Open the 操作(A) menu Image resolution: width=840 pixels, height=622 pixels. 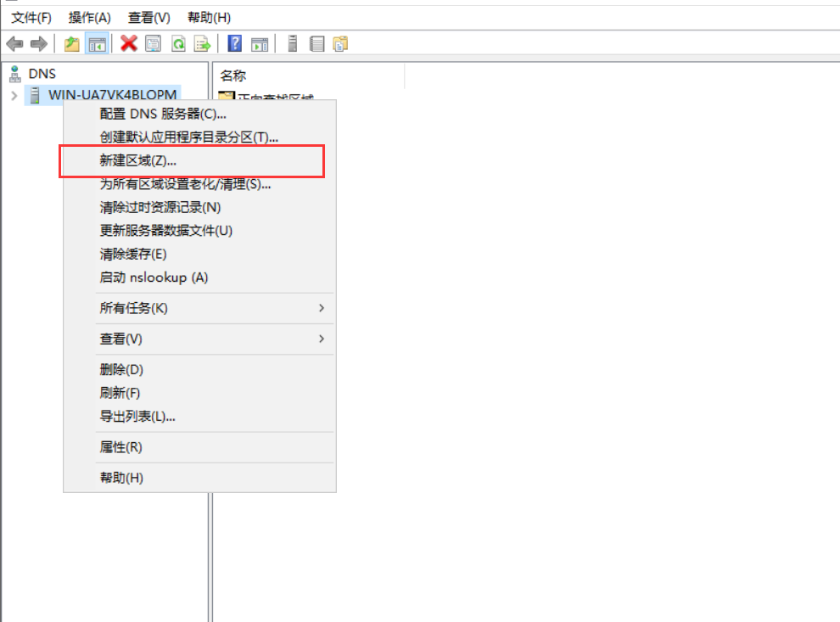coord(89,18)
